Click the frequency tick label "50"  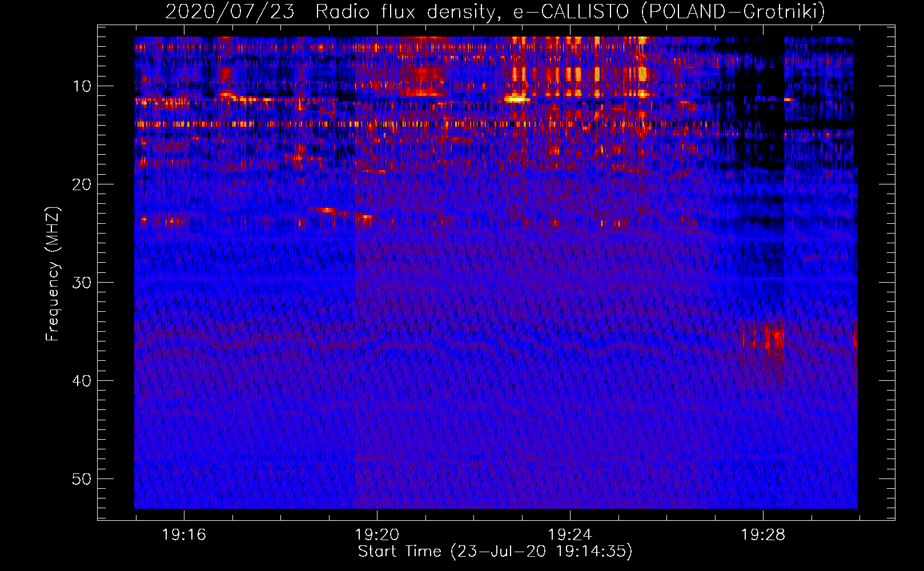pos(82,479)
